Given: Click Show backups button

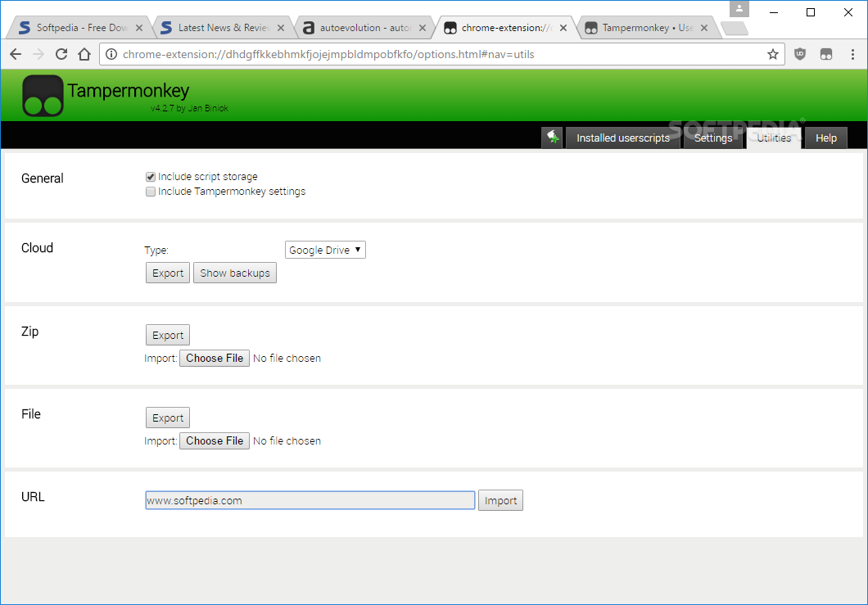Looking at the screenshot, I should click(x=235, y=273).
